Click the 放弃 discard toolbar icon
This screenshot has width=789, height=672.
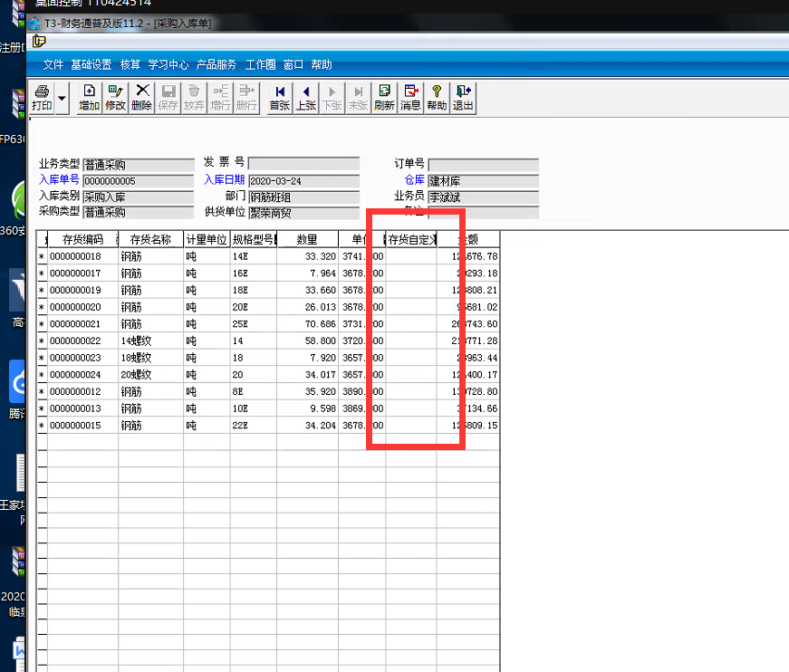(194, 98)
